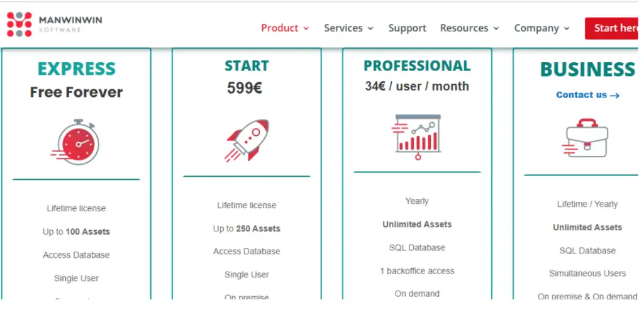
Task: Expand the Services dropdown chevron
Action: (370, 28)
